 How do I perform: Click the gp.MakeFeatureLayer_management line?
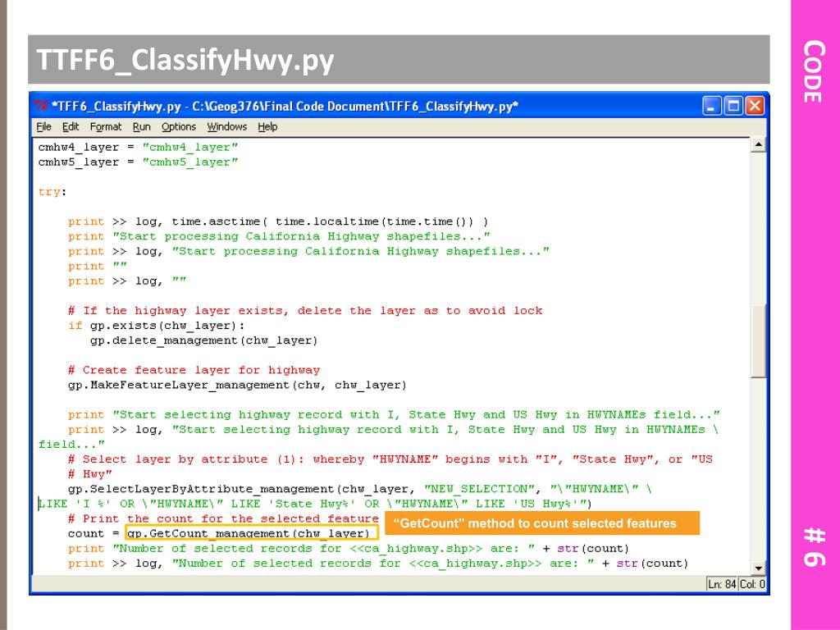(x=237, y=385)
